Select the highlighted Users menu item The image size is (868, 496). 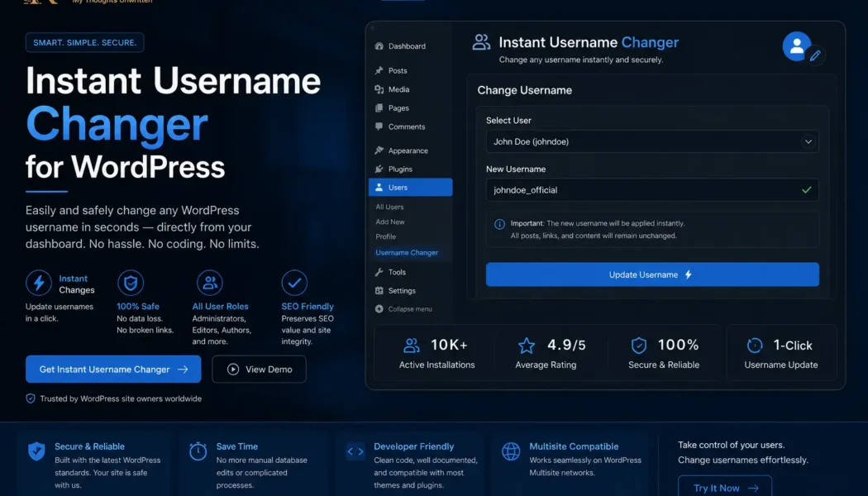pos(410,187)
